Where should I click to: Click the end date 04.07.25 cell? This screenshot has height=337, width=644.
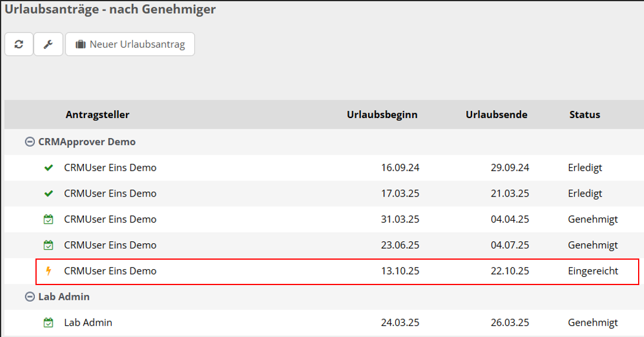point(509,245)
